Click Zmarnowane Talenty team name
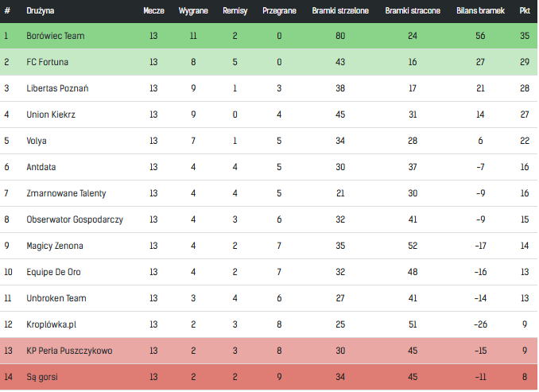Image resolution: width=539 pixels, height=392 pixels. tap(66, 193)
